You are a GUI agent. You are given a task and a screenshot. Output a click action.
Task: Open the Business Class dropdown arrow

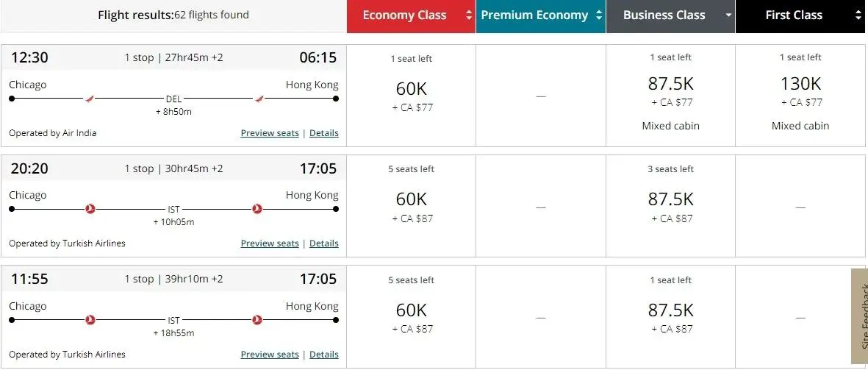click(728, 15)
